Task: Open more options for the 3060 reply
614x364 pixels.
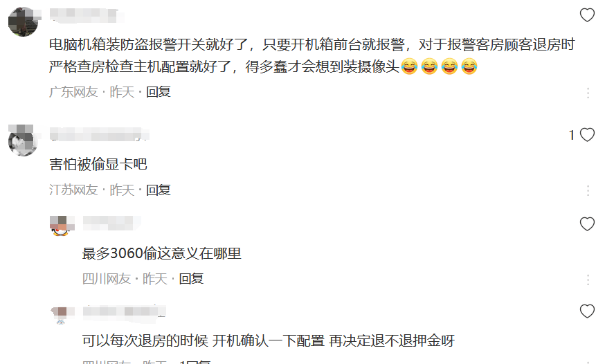Action: point(588,280)
